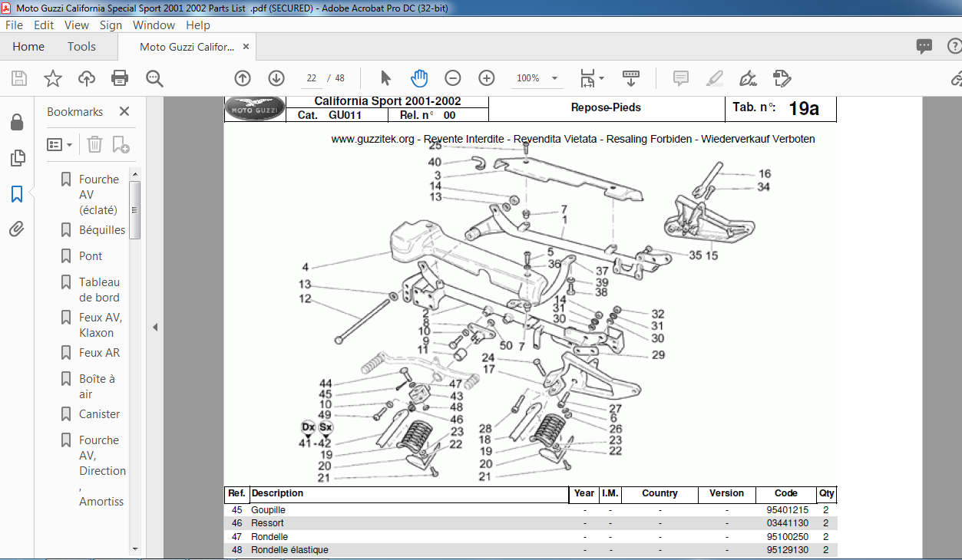Open the Fourche AV (éclaté) bookmark

point(99,194)
